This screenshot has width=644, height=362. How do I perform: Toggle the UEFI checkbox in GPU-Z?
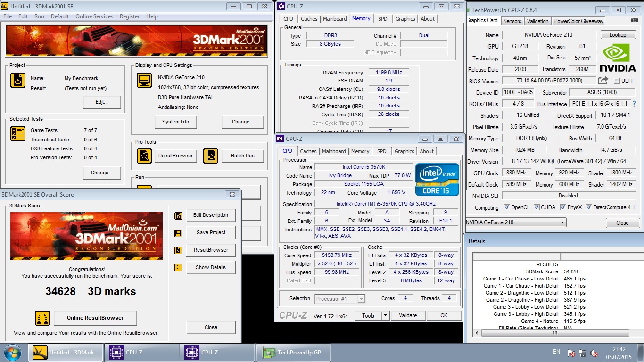(x=617, y=81)
